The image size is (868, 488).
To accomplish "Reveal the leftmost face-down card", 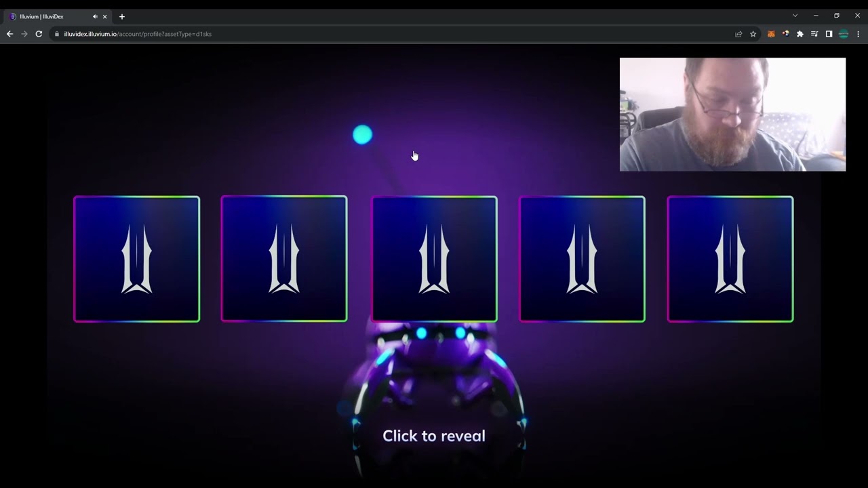I will coord(136,259).
